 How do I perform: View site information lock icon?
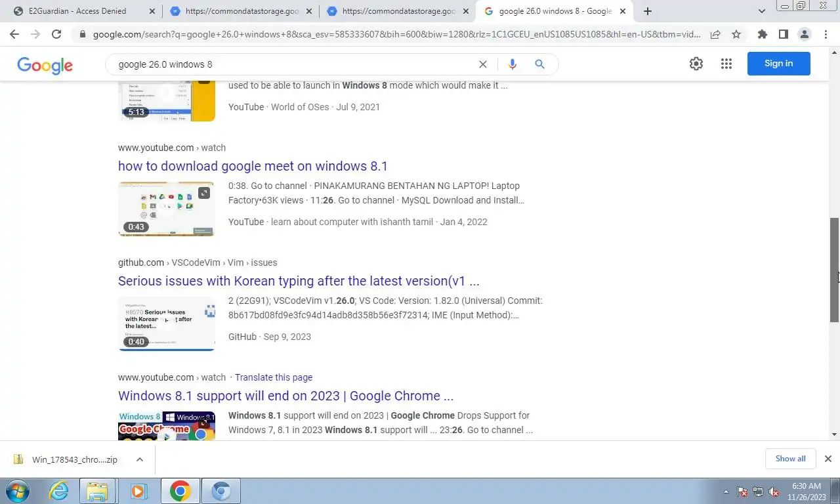(x=82, y=34)
